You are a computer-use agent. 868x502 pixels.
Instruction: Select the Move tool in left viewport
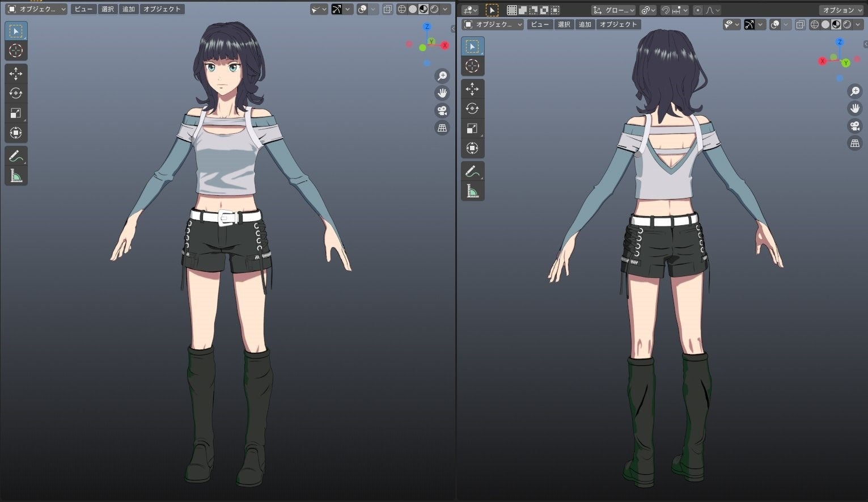pyautogui.click(x=16, y=73)
